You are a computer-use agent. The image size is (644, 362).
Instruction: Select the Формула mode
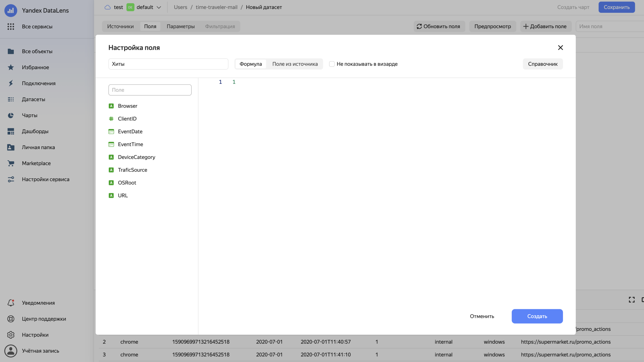(251, 64)
